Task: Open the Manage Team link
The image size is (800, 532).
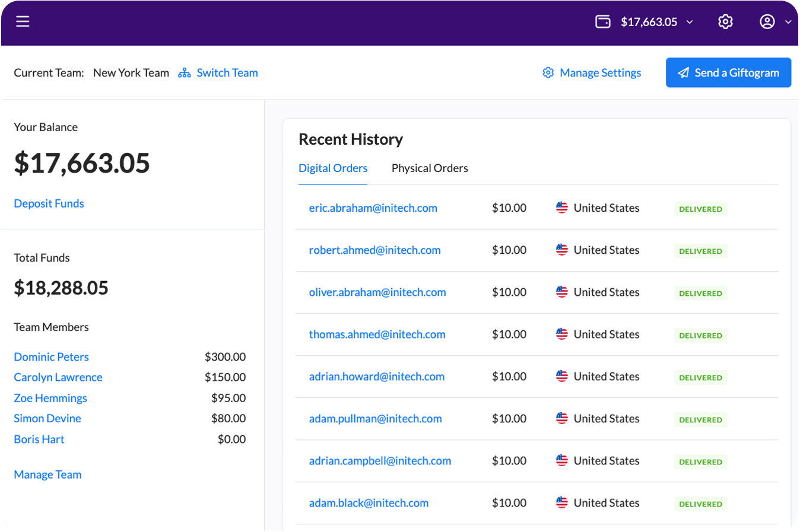Action: click(x=47, y=474)
